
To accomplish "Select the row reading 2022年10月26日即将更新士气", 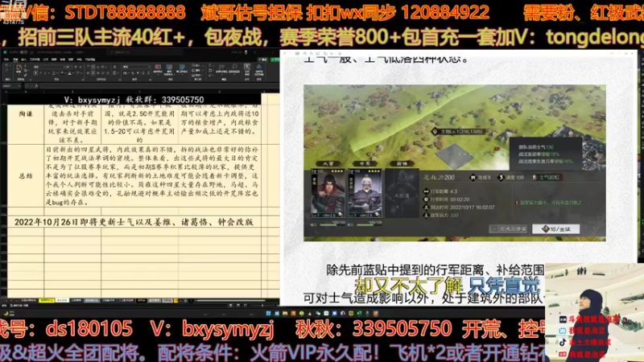I will (134, 222).
